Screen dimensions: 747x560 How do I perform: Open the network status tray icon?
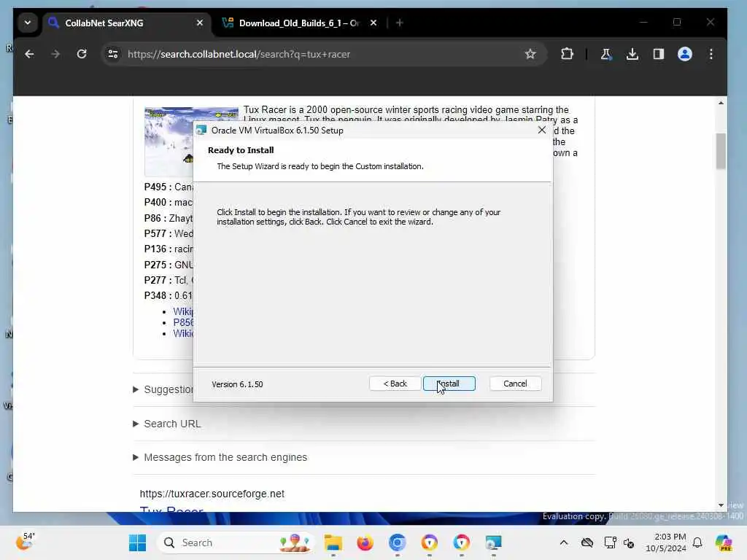pyautogui.click(x=610, y=542)
